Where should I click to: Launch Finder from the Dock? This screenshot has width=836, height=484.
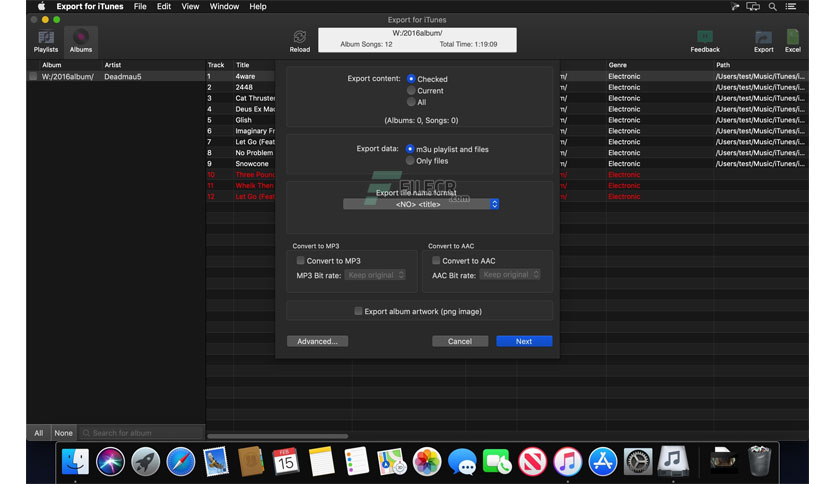[75, 461]
